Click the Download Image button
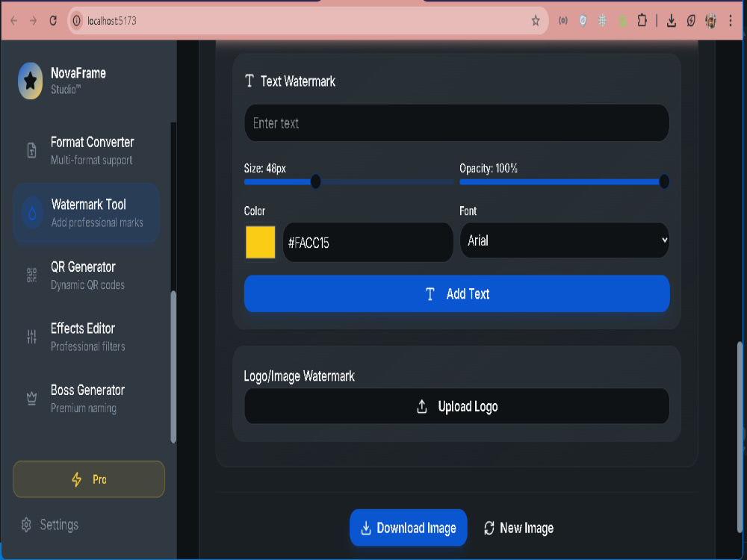747x560 pixels. pos(409,528)
